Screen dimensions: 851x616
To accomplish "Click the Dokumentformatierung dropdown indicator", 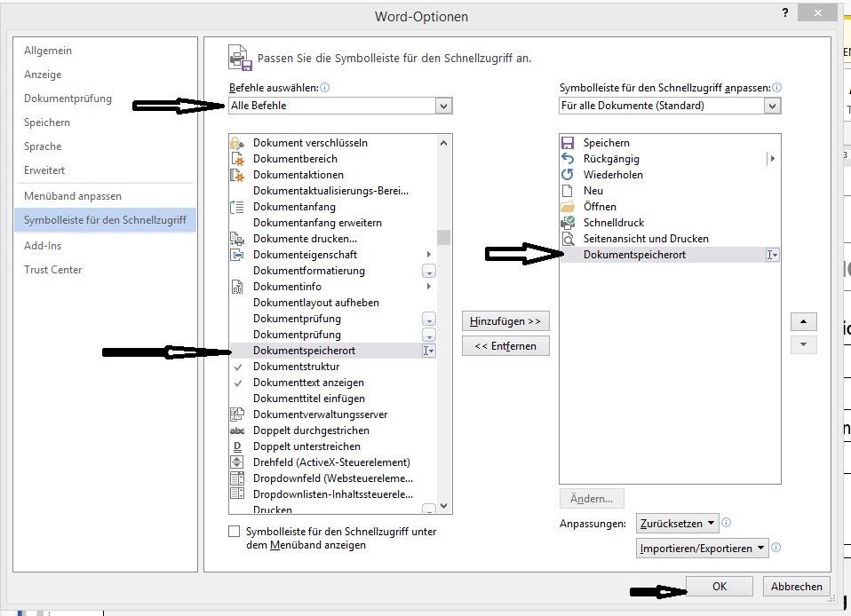I will [429, 271].
